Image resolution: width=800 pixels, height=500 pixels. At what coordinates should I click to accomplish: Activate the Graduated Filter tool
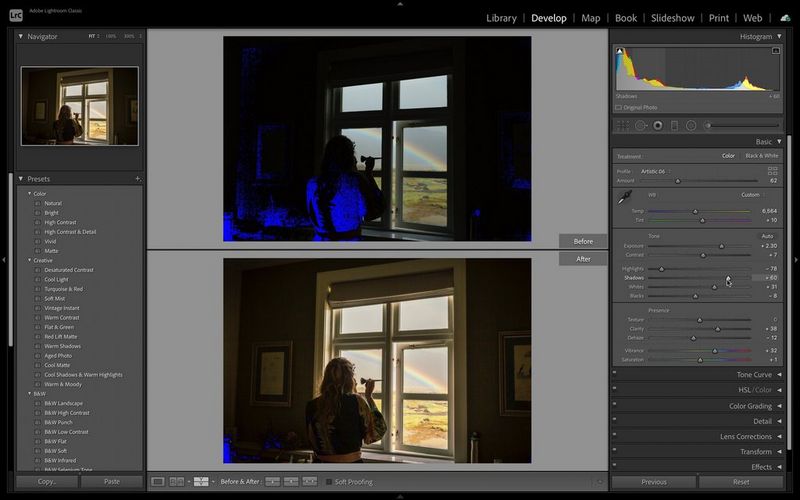click(x=674, y=125)
